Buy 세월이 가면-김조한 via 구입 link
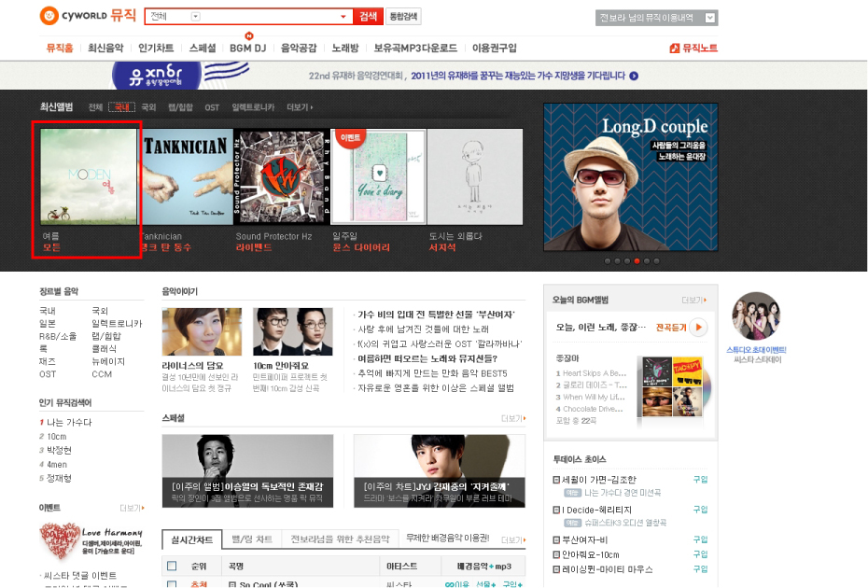Viewport: 868px width, 588px height. (x=700, y=480)
